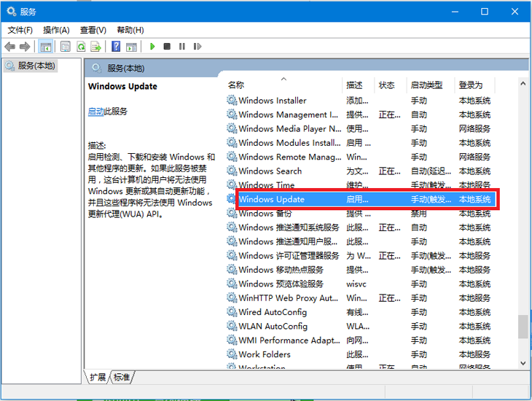532x401 pixels.
Task: Click the vertical scrollbar thumb
Action: pyautogui.click(x=523, y=327)
